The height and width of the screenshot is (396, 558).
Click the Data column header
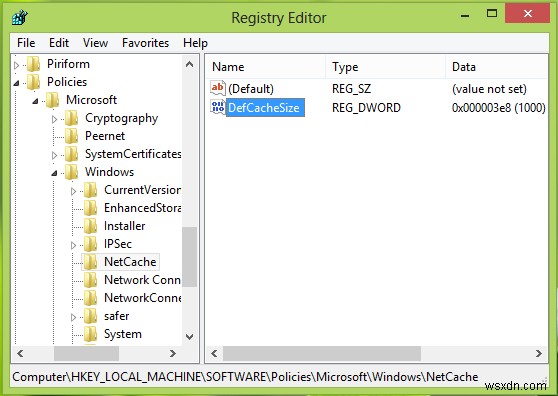(x=497, y=67)
